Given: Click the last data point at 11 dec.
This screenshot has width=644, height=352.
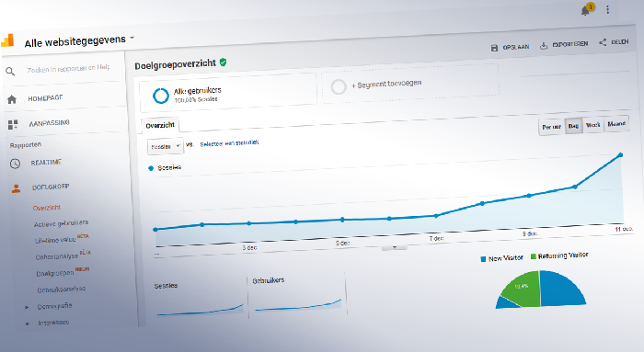Looking at the screenshot, I should click(621, 155).
